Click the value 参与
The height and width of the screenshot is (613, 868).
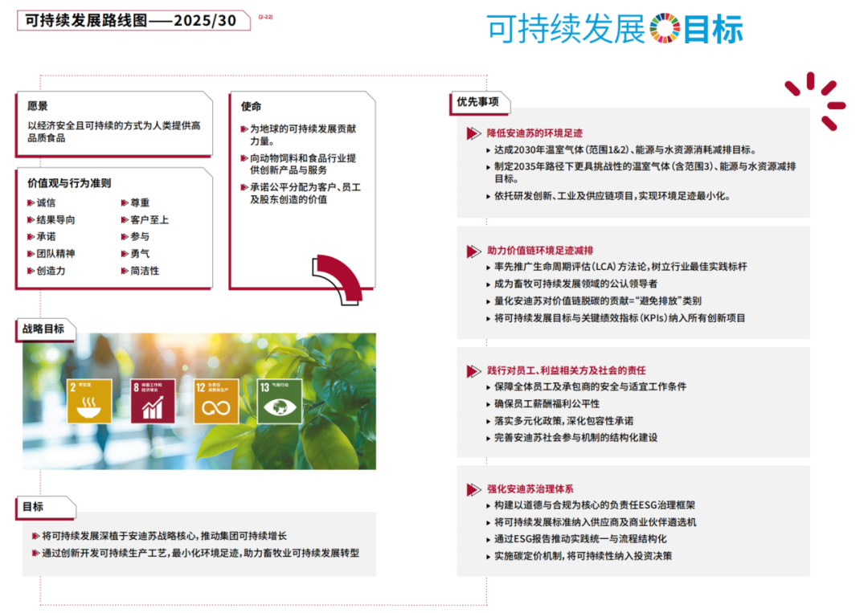click(140, 236)
